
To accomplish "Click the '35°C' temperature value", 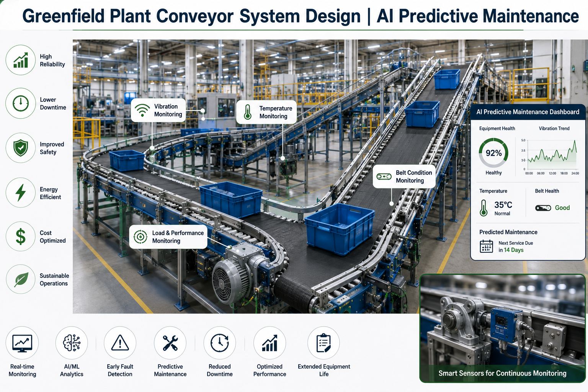I will tap(503, 205).
